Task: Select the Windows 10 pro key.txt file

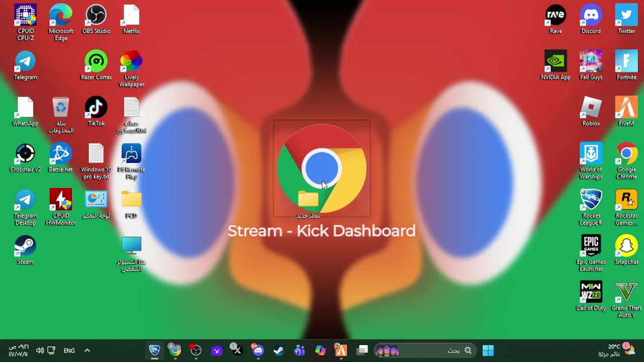Action: pos(96,161)
